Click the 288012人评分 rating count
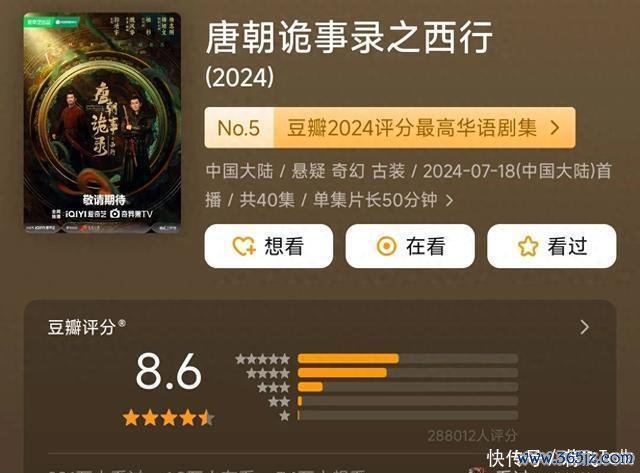 tap(473, 436)
